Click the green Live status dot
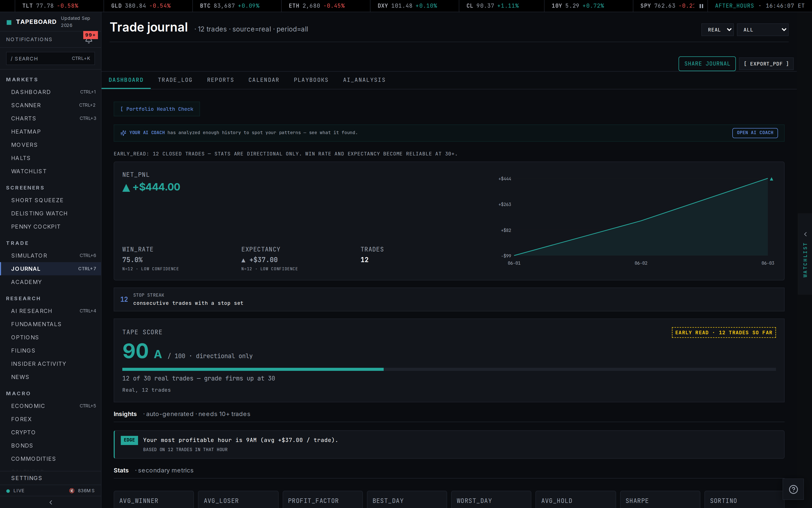 (x=8, y=491)
